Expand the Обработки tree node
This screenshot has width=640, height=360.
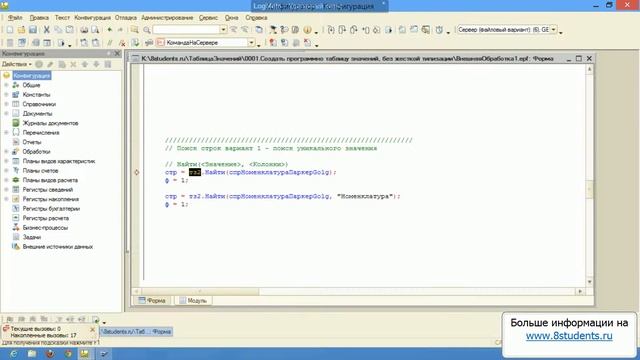point(6,151)
